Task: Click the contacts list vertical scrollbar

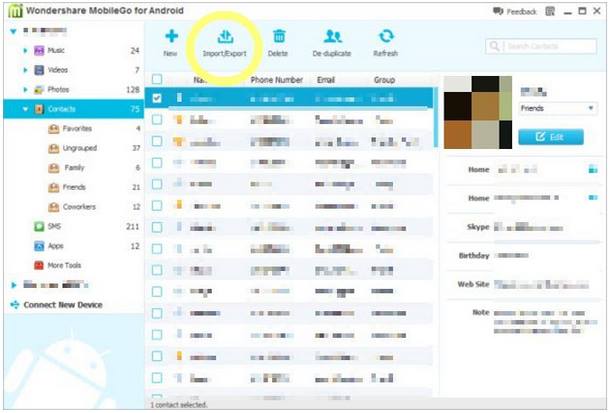Action: click(x=436, y=117)
